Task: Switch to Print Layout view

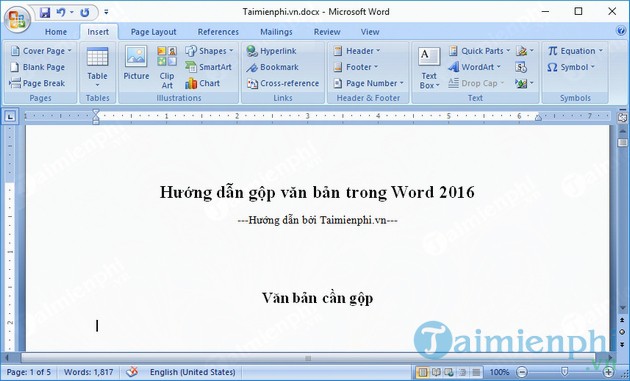Action: [422, 372]
